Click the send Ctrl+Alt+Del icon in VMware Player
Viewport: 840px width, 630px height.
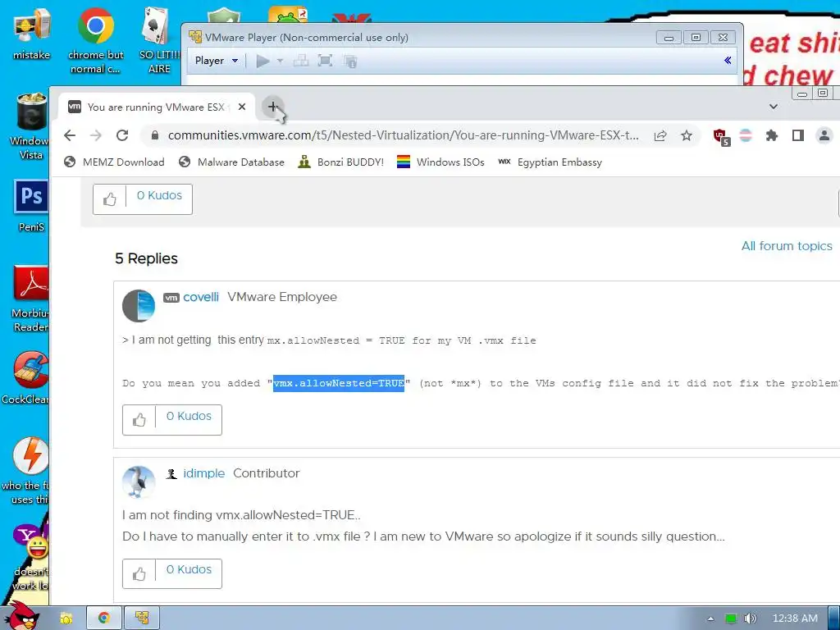click(x=300, y=61)
